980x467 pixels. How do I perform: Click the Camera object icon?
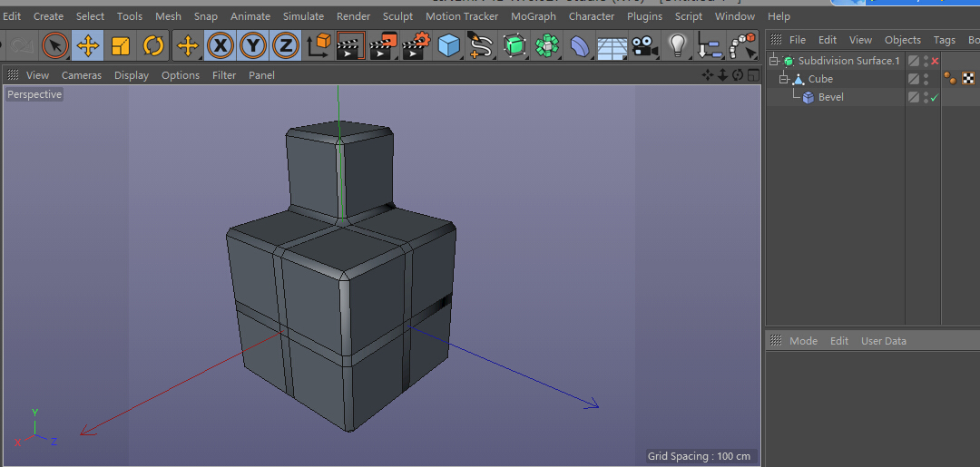[x=643, y=45]
